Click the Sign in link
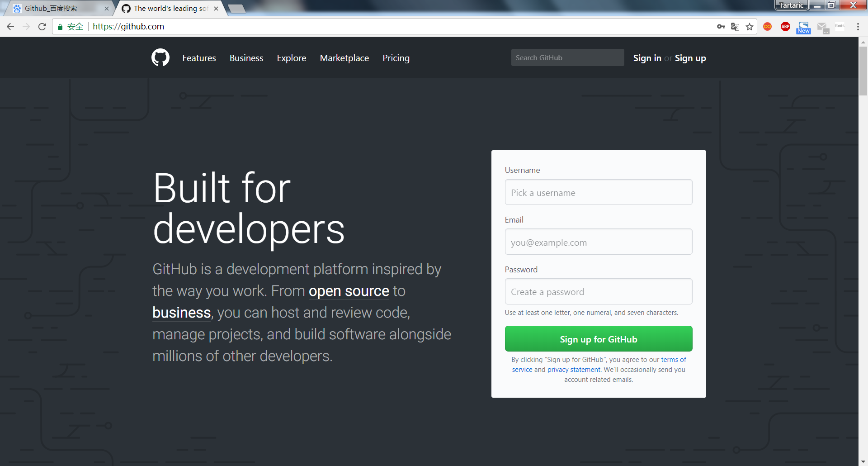The image size is (868, 466). [x=647, y=58]
